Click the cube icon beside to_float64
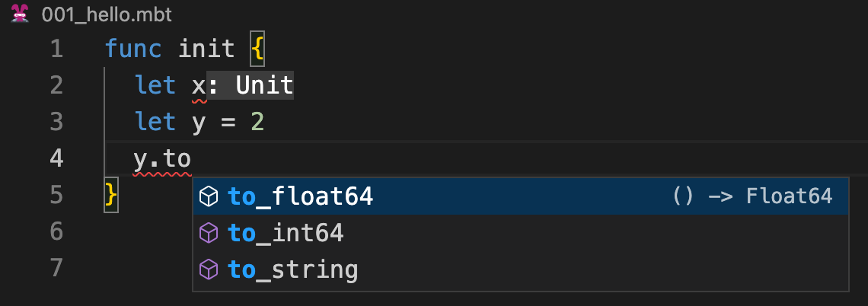 208,197
